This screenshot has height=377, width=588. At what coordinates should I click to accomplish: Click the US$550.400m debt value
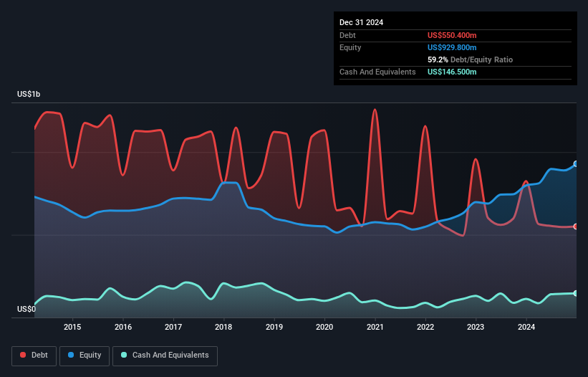coord(452,35)
